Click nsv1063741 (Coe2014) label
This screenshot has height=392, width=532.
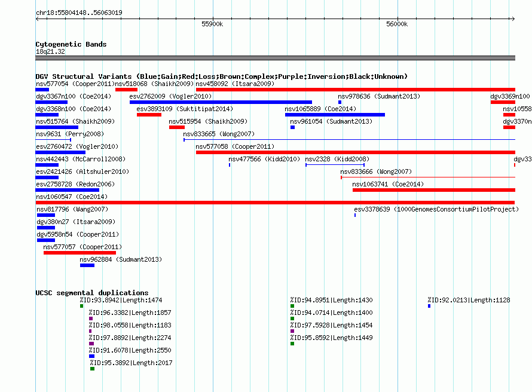(388, 184)
